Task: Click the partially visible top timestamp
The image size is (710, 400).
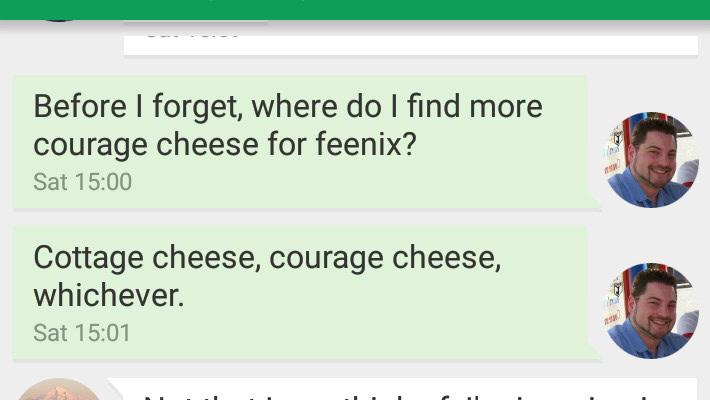Action: 192,32
